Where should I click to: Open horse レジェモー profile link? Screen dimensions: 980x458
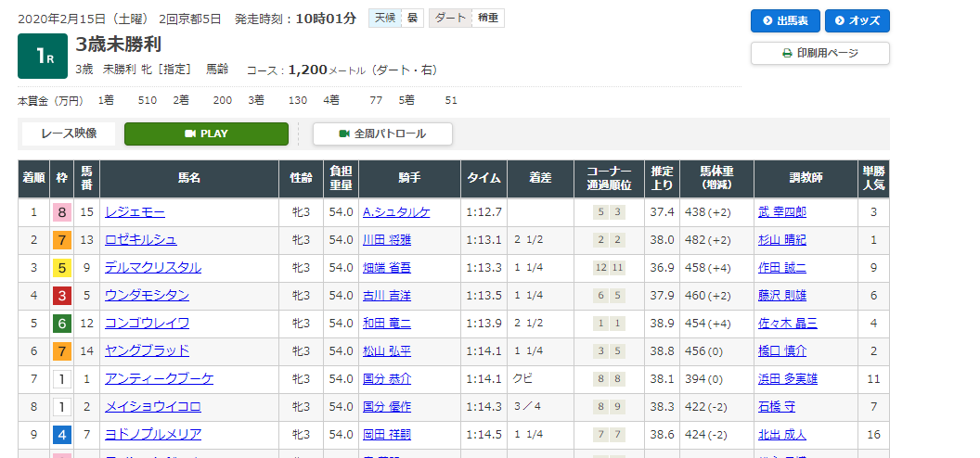[x=134, y=212]
